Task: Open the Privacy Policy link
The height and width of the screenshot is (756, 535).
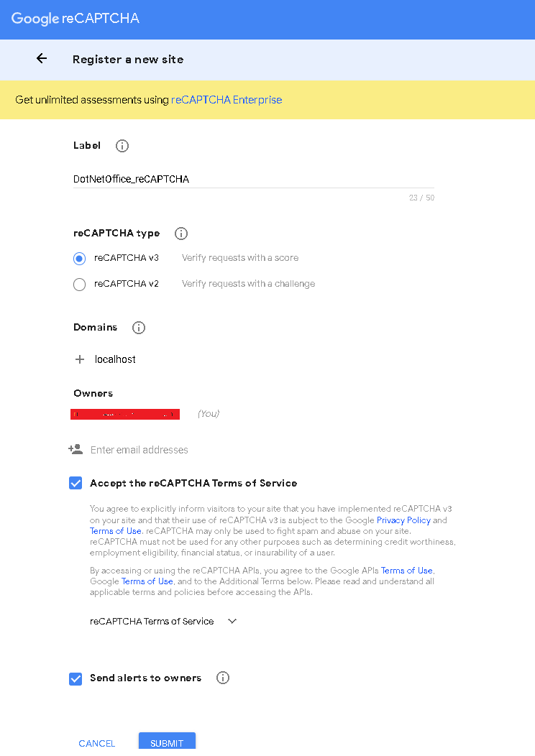Action: pos(403,520)
